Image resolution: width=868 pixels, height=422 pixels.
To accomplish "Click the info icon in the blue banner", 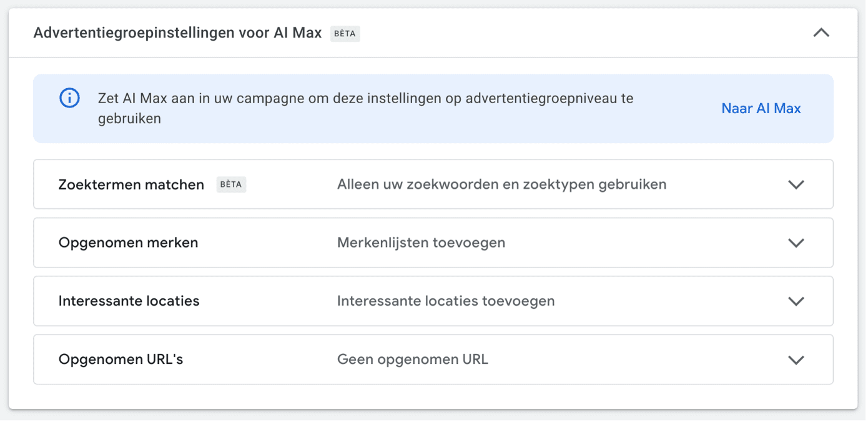I will pyautogui.click(x=69, y=98).
